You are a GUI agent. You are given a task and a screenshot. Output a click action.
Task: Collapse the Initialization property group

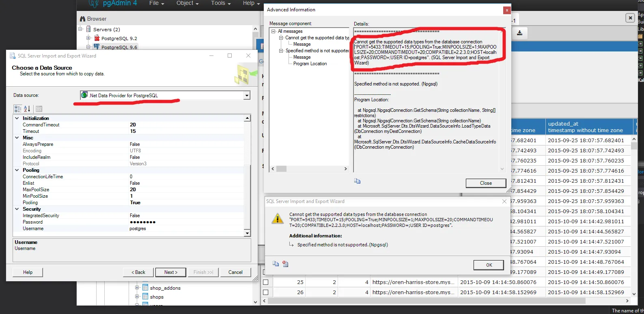point(17,118)
